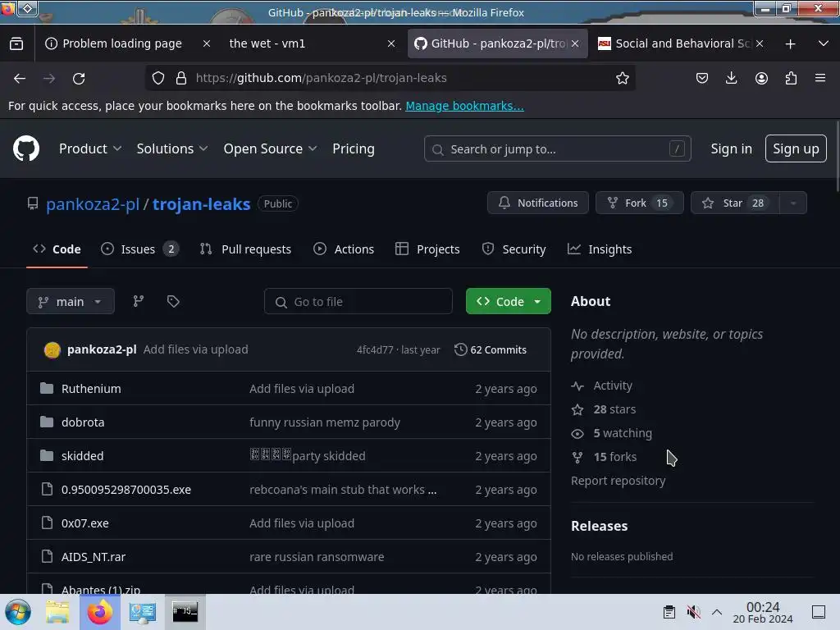
Task: Switch to Problem loading page tab
Action: (127, 43)
